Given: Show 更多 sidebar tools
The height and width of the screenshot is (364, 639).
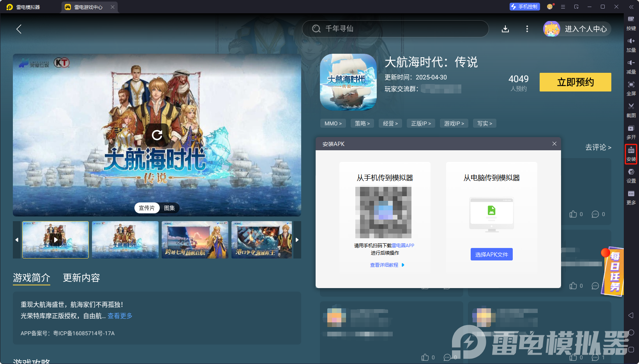Looking at the screenshot, I should pyautogui.click(x=631, y=197).
